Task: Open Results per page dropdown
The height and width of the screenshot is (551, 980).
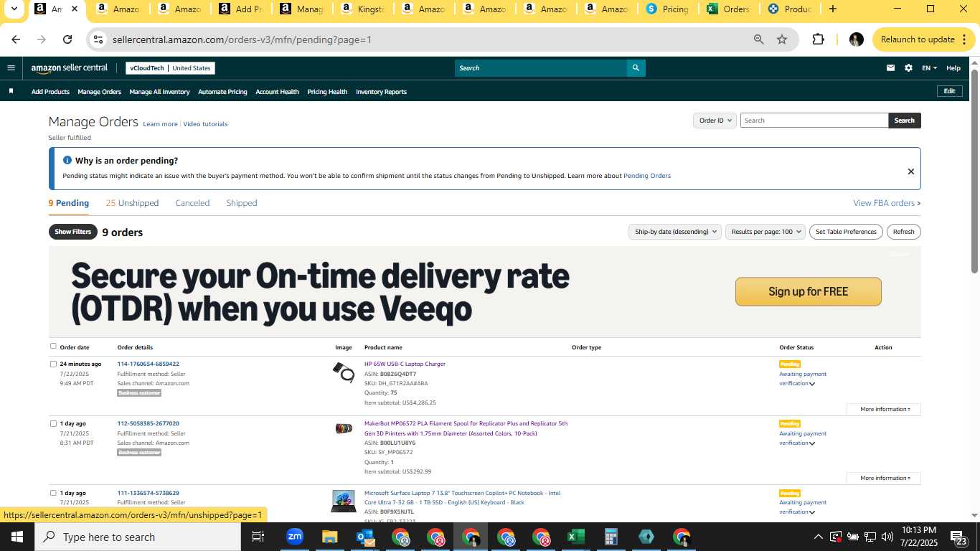Action: click(x=765, y=232)
